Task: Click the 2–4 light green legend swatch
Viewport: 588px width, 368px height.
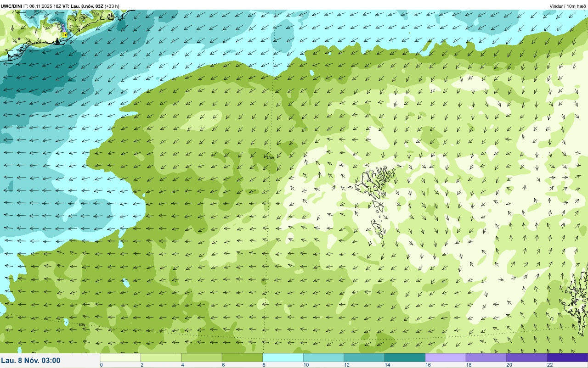Action: pyautogui.click(x=161, y=357)
